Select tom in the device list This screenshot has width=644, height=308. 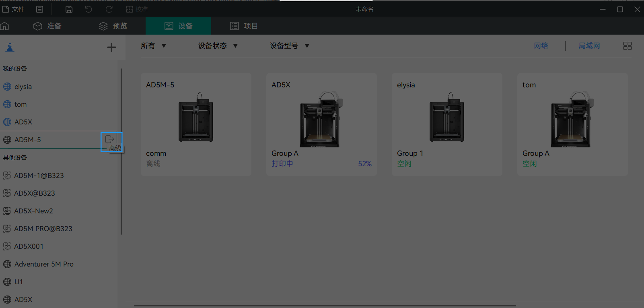point(59,104)
